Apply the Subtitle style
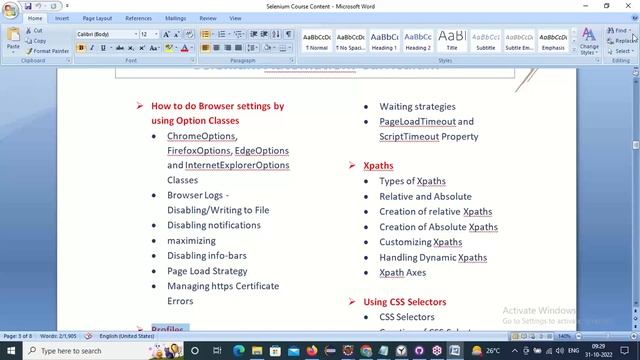The width and height of the screenshot is (640, 360). [486, 41]
